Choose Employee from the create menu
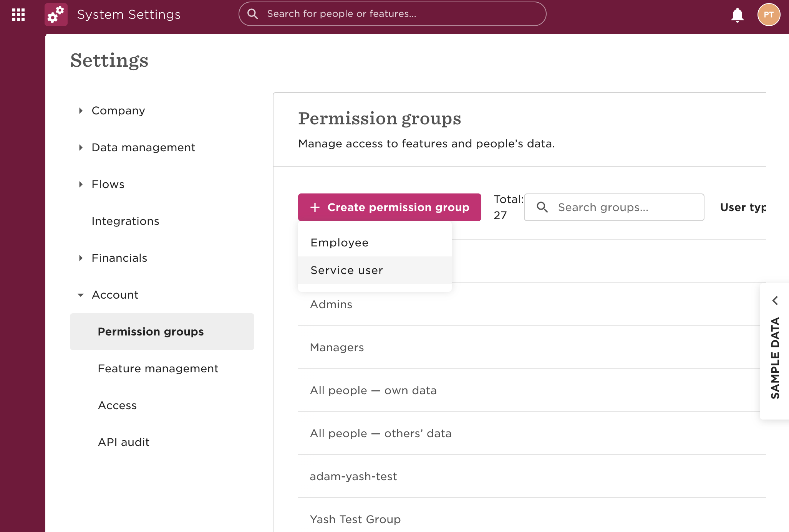789x532 pixels. coord(340,243)
